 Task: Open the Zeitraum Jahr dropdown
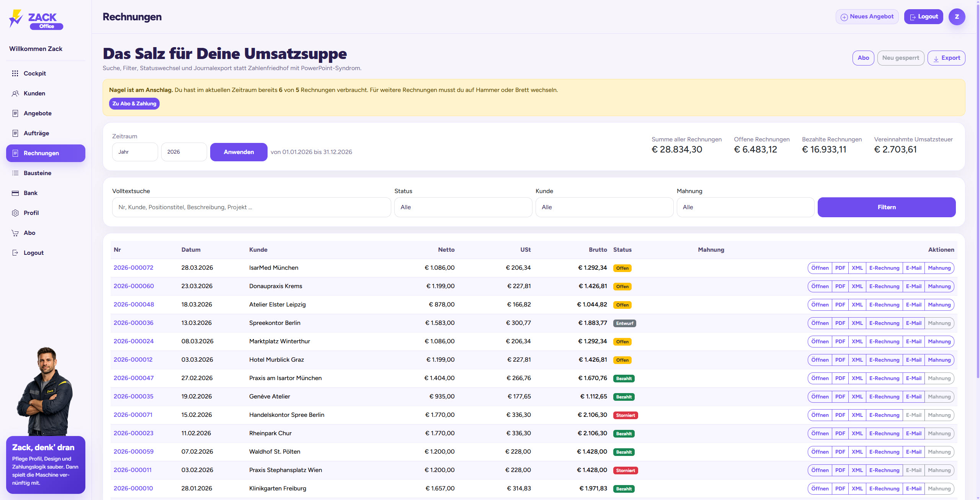[135, 152]
